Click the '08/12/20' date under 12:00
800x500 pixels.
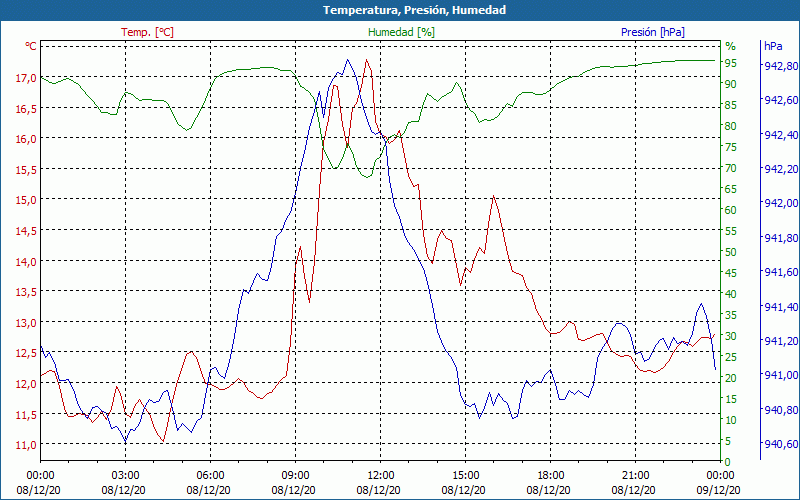(379, 491)
